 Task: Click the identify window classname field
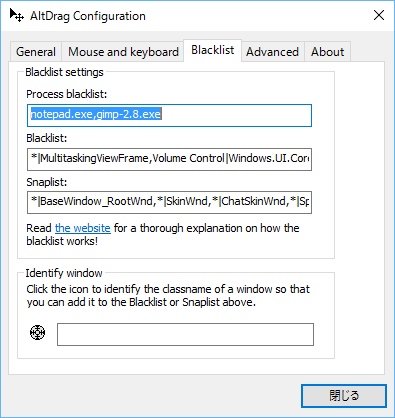(x=185, y=334)
